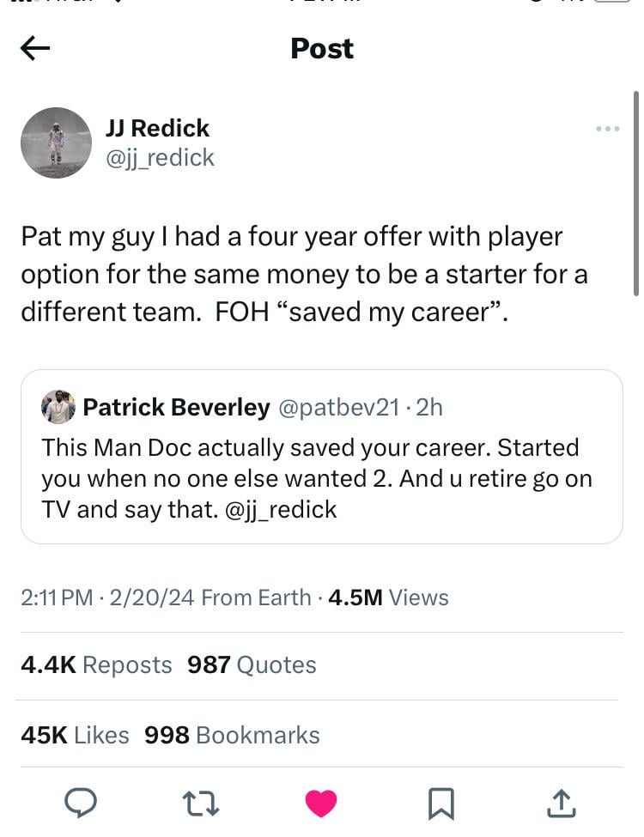Viewport: 644px width, 837px height.
Task: Tap JJ Redick's profile picture
Action: (56, 143)
